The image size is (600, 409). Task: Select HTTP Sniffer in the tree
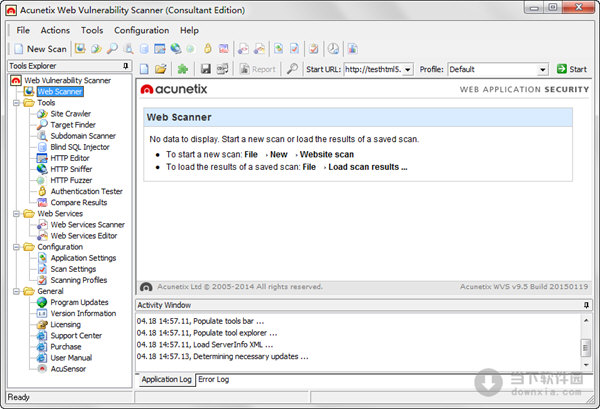[x=71, y=169]
